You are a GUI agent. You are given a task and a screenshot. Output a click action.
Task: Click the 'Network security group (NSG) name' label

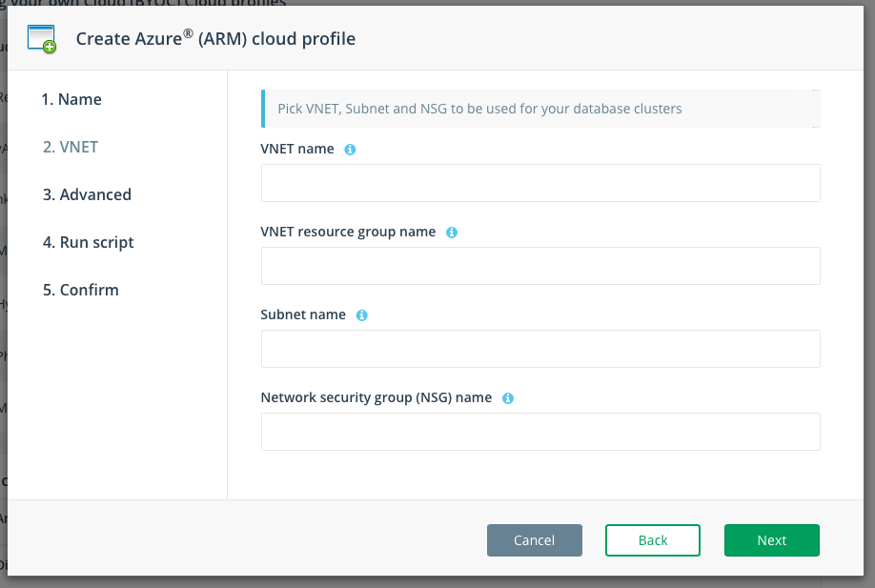tap(376, 397)
